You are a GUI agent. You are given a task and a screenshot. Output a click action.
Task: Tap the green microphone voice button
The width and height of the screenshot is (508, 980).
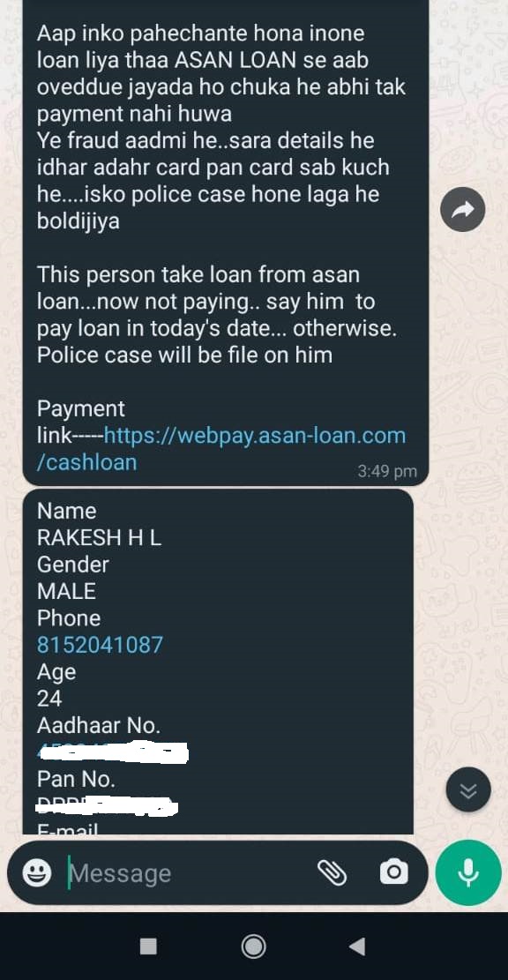pyautogui.click(x=468, y=872)
